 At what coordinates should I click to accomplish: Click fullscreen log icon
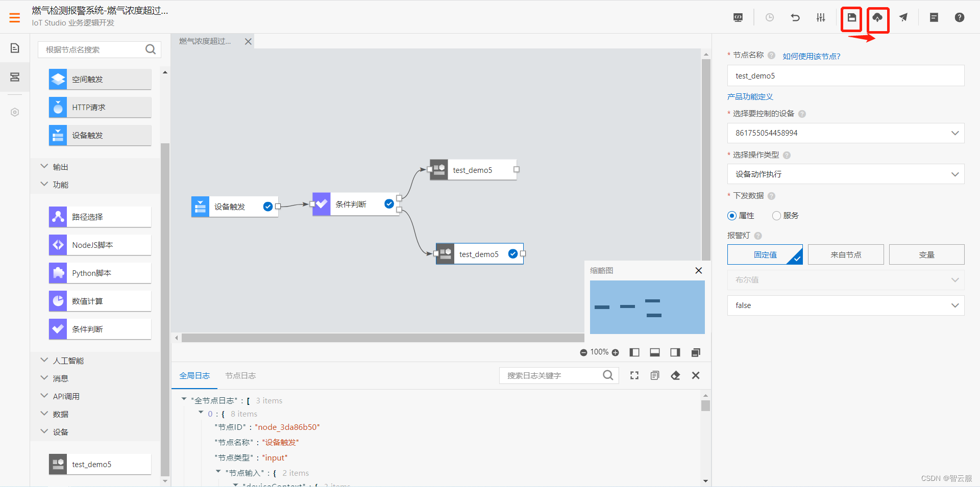point(634,375)
